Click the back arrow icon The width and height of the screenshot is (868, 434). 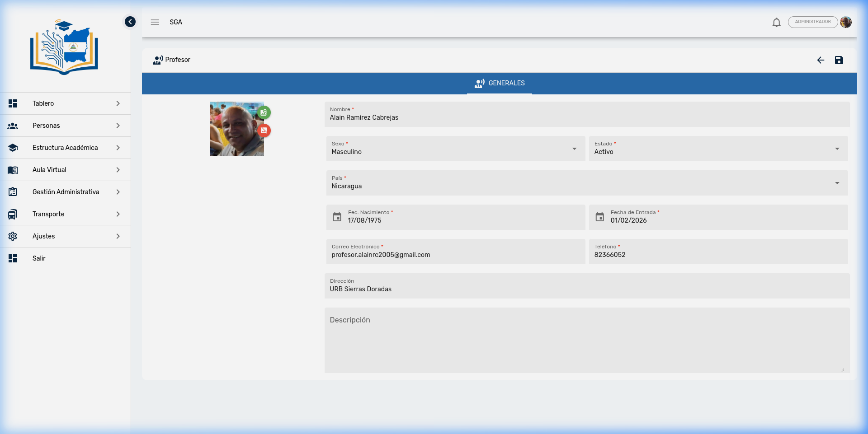coord(821,60)
